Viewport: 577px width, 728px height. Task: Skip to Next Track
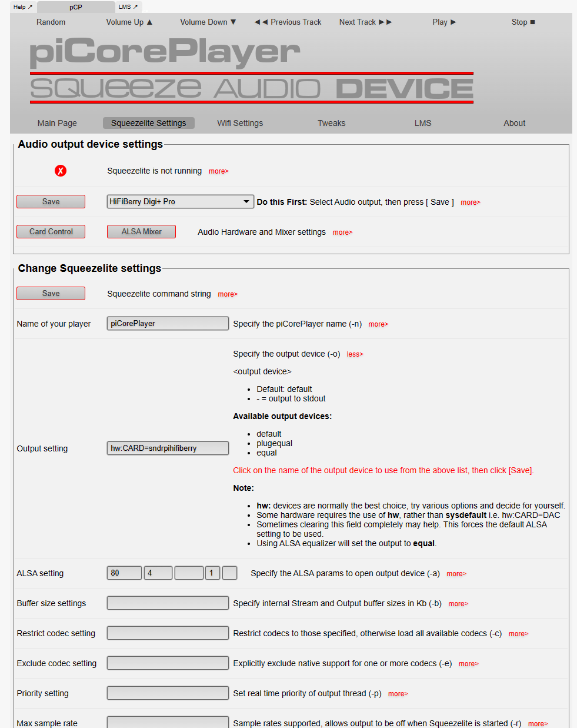pos(365,22)
